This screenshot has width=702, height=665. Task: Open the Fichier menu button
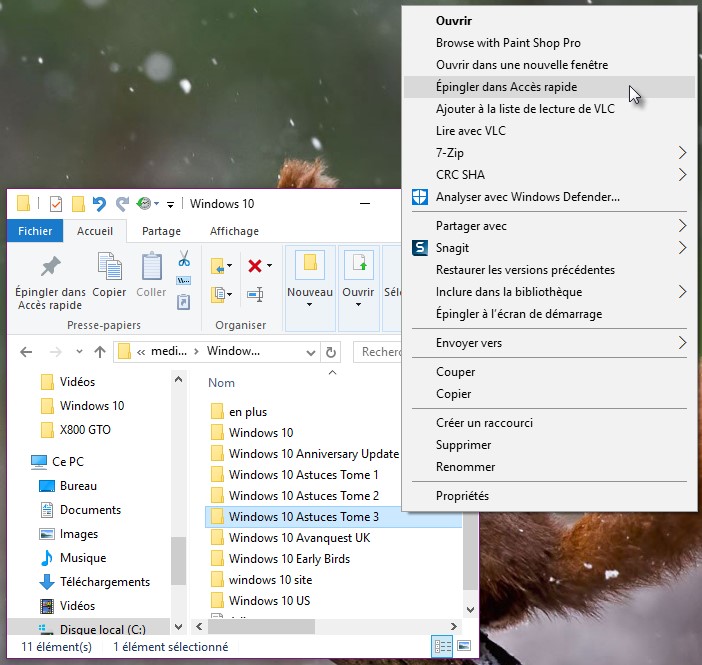pyautogui.click(x=35, y=231)
